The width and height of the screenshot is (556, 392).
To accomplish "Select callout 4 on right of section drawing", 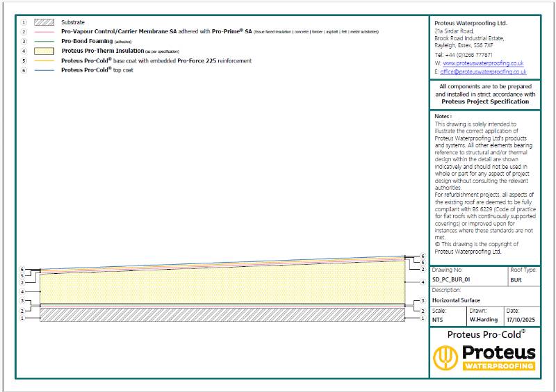I will pyautogui.click(x=423, y=282).
